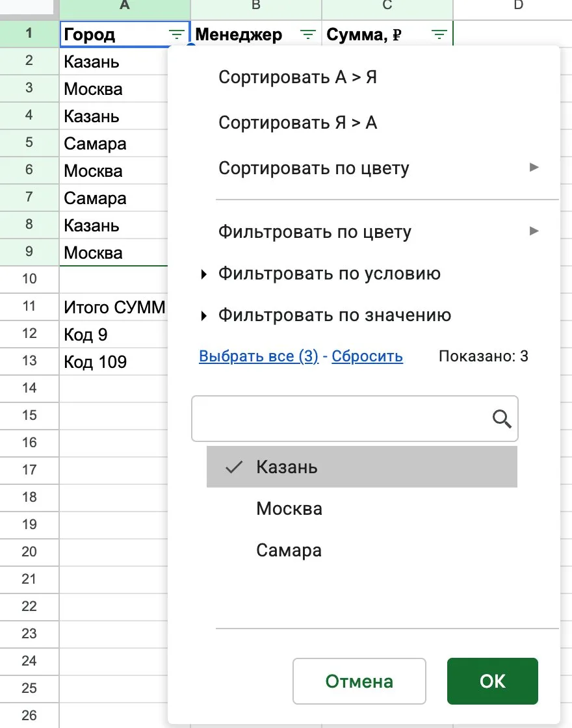
Task: Select cell Казань in row 2
Action: (x=114, y=62)
